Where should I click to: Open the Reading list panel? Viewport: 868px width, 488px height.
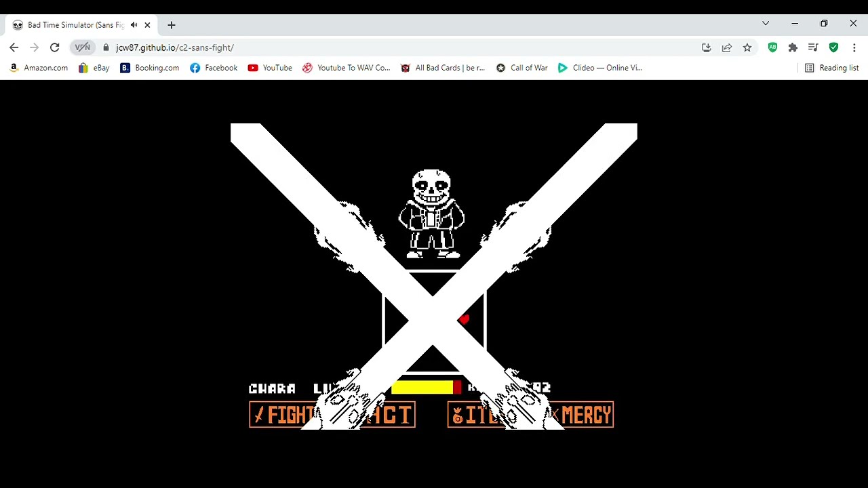832,68
